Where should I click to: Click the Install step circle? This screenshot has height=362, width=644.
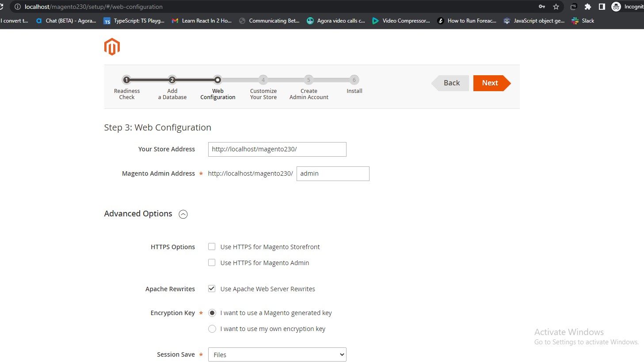354,80
